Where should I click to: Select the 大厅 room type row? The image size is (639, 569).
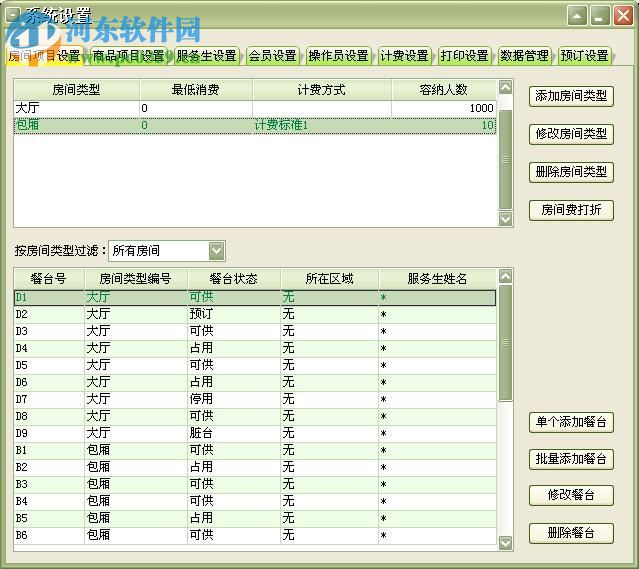click(x=255, y=108)
